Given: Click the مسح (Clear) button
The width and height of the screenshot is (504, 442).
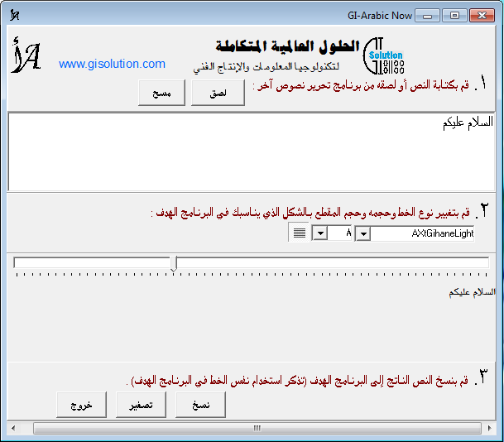Looking at the screenshot, I should tap(162, 94).
